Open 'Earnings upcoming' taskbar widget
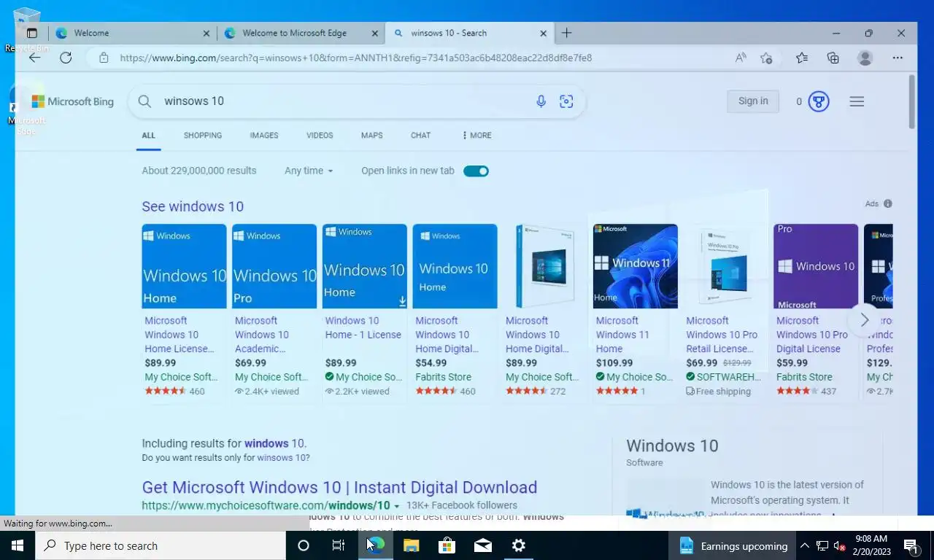The width and height of the screenshot is (934, 560). point(733,545)
